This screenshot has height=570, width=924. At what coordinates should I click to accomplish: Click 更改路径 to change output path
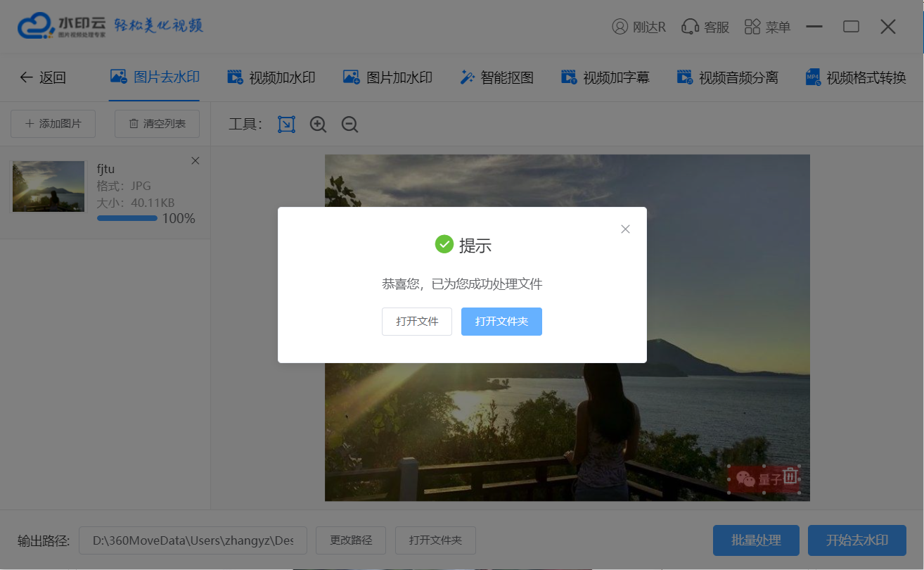point(351,540)
